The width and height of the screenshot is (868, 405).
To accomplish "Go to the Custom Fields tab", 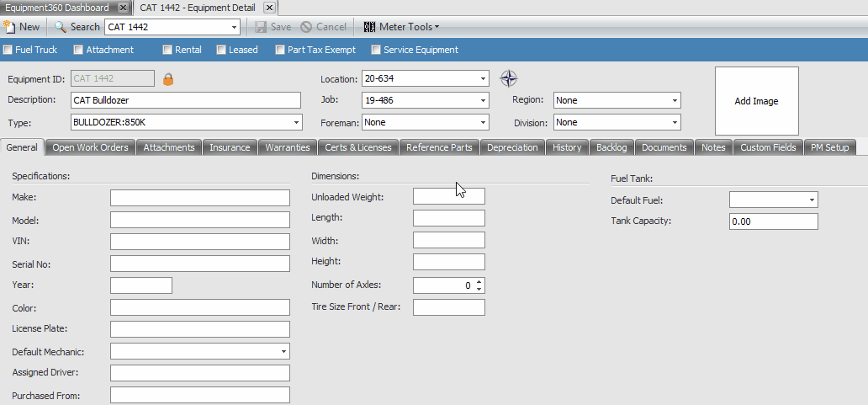I will click(x=769, y=147).
